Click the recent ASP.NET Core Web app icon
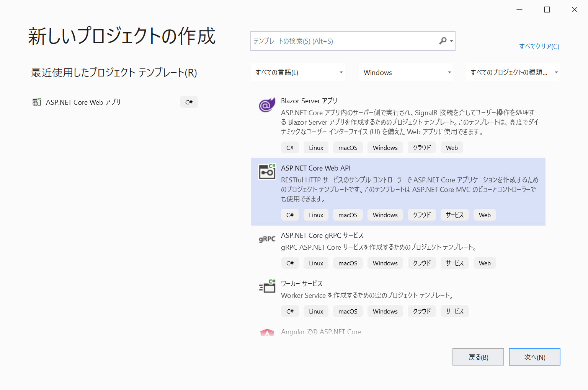The width and height of the screenshot is (588, 390). click(x=37, y=102)
